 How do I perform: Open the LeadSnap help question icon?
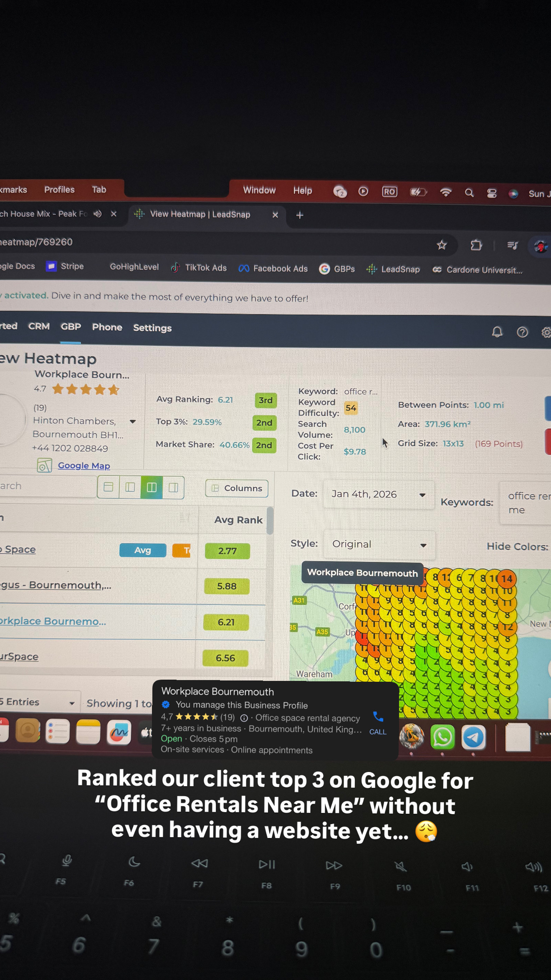522,332
